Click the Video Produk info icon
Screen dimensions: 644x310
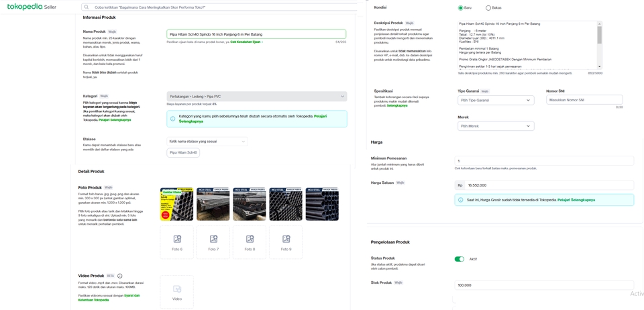pyautogui.click(x=120, y=276)
